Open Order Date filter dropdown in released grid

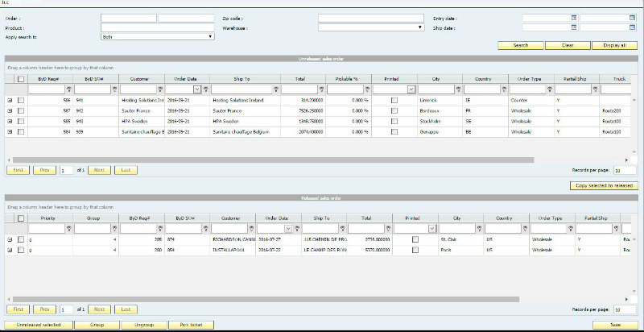(x=288, y=229)
